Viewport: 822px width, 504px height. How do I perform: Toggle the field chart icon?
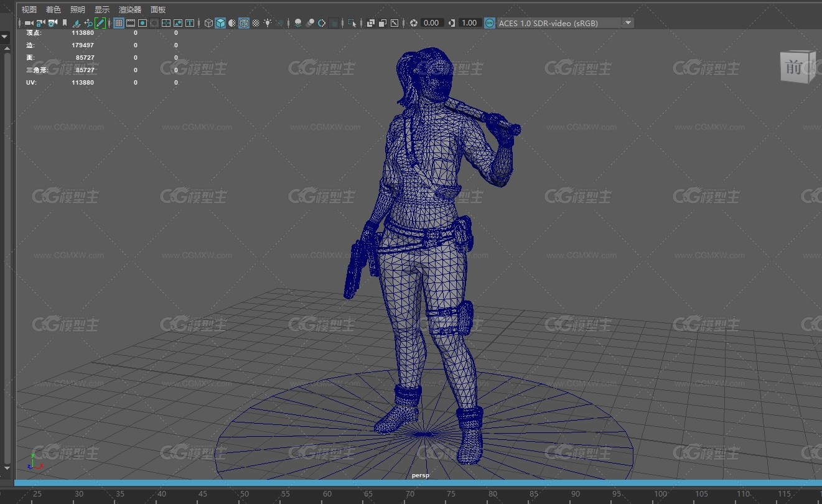pyautogui.click(x=166, y=23)
